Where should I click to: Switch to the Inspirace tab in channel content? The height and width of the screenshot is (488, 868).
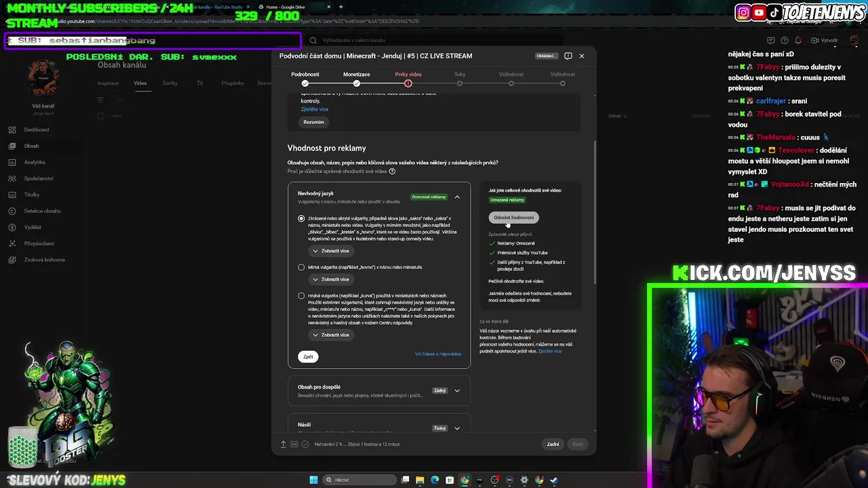pyautogui.click(x=108, y=83)
